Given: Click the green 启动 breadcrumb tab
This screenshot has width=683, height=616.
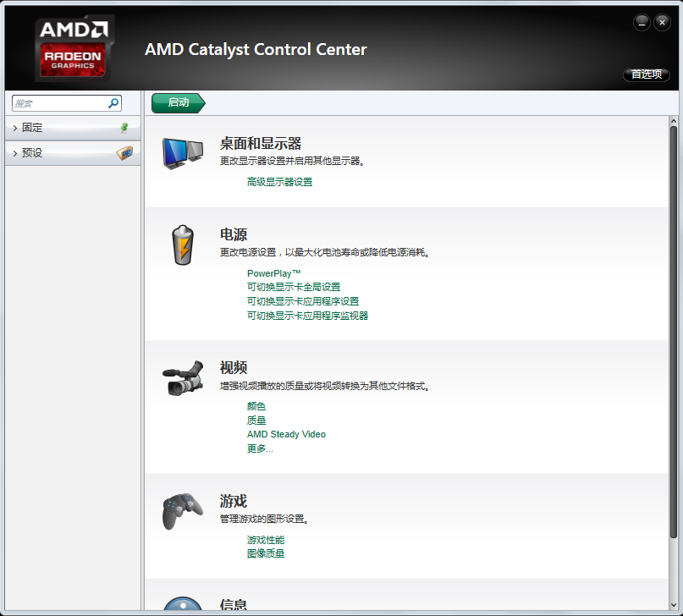Looking at the screenshot, I should click(178, 102).
